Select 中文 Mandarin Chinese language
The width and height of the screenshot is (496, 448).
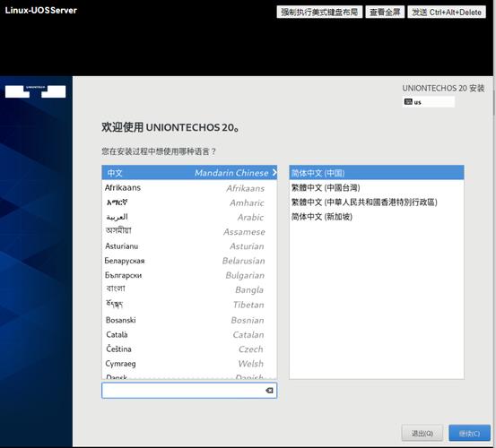[189, 173]
